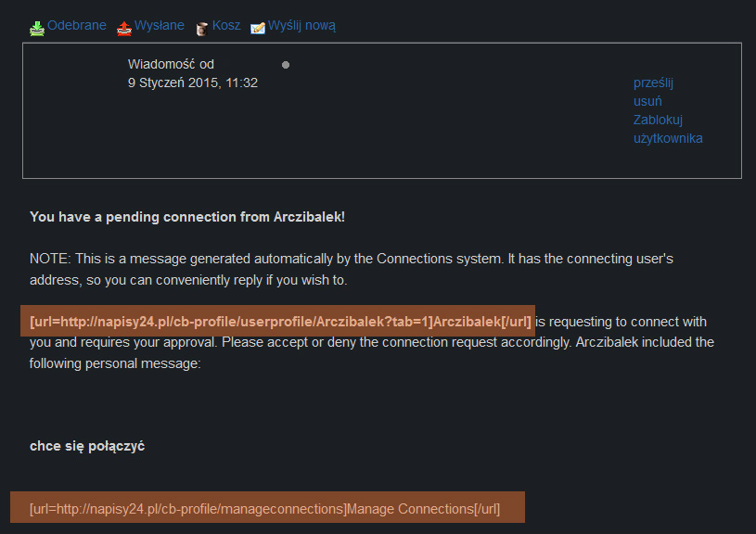Click the pending connection heading
756x534 pixels.
tap(187, 217)
